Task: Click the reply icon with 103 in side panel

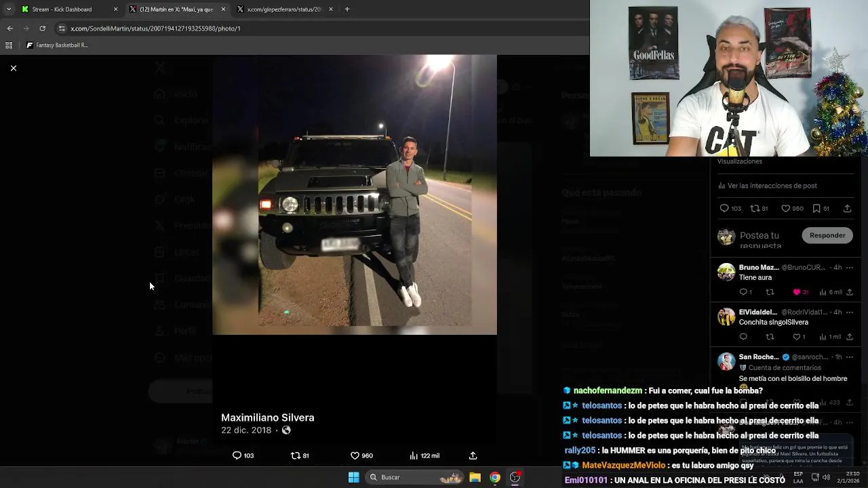Action: click(730, 209)
